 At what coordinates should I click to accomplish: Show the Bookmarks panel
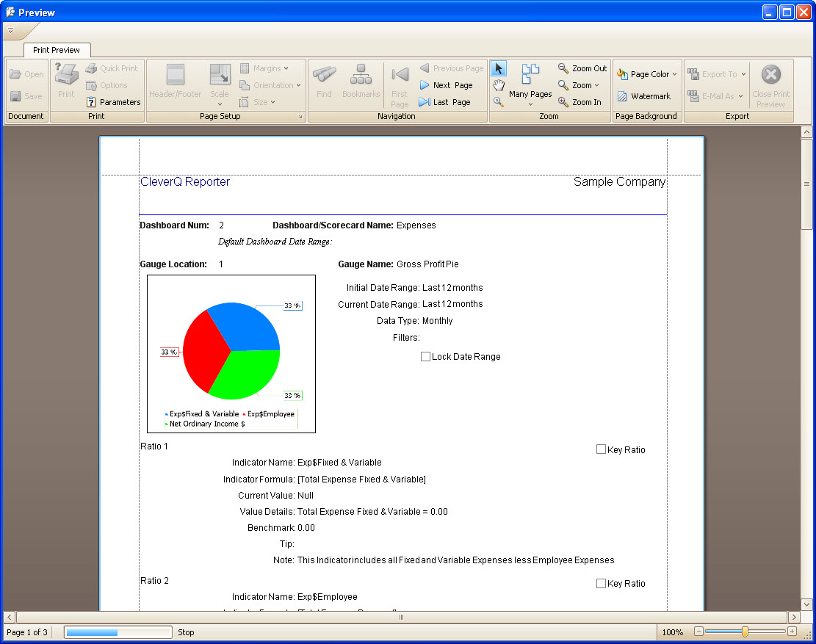point(361,81)
